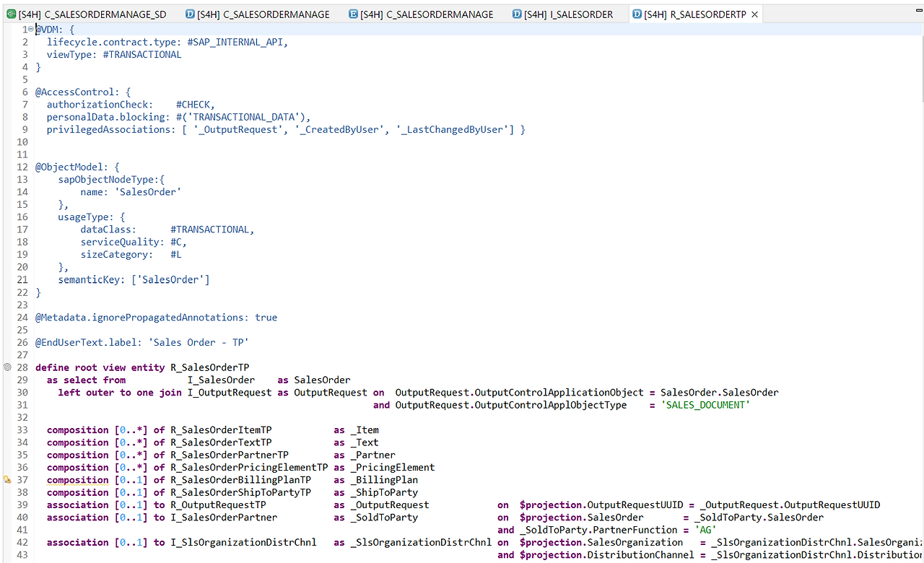Click #C after serviceQuality
This screenshot has width=924, height=563.
click(x=176, y=243)
